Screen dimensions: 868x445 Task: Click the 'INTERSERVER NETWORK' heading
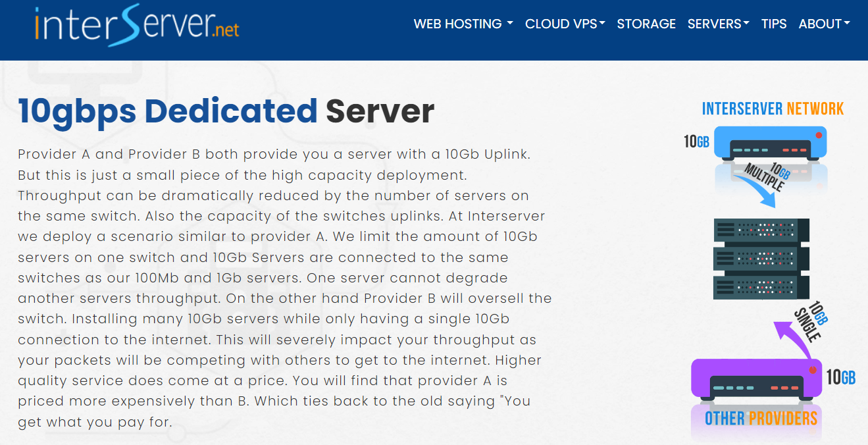point(773,108)
